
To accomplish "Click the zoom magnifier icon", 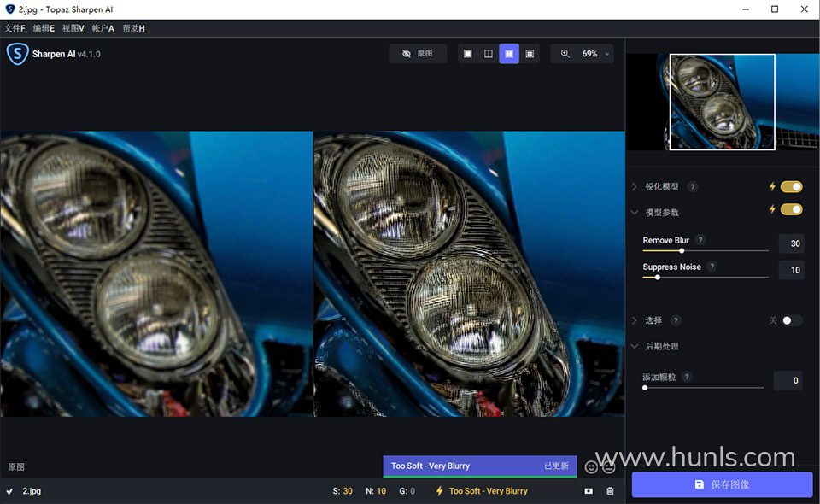I will tap(565, 54).
